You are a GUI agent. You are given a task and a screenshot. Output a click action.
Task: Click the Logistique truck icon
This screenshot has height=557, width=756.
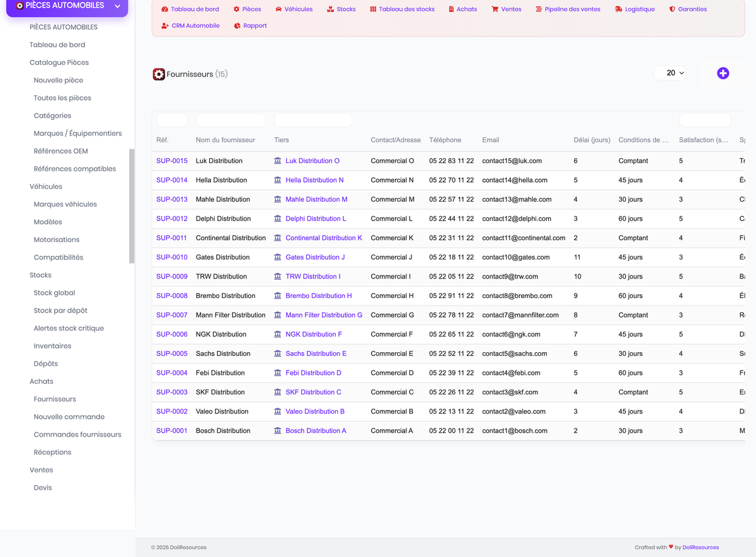click(619, 9)
